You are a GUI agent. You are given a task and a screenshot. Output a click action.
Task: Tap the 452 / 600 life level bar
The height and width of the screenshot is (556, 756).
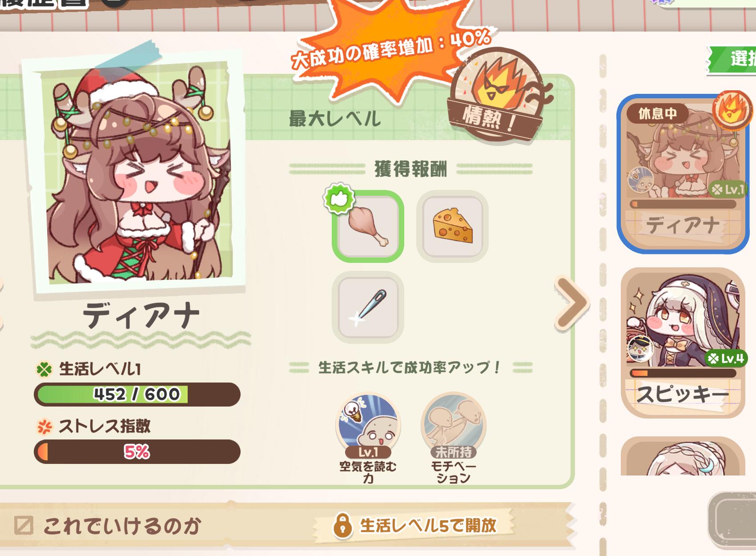(x=137, y=395)
